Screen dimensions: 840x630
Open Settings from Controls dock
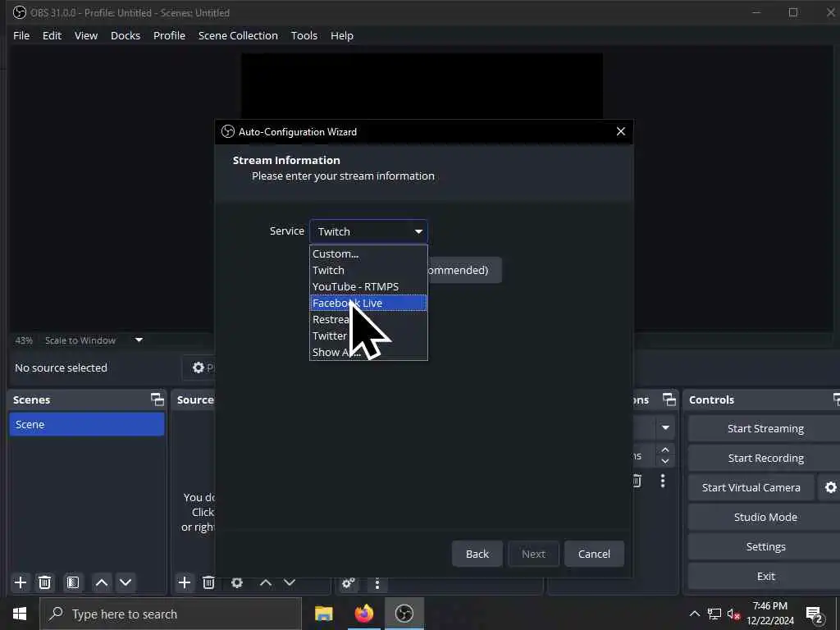pyautogui.click(x=765, y=546)
